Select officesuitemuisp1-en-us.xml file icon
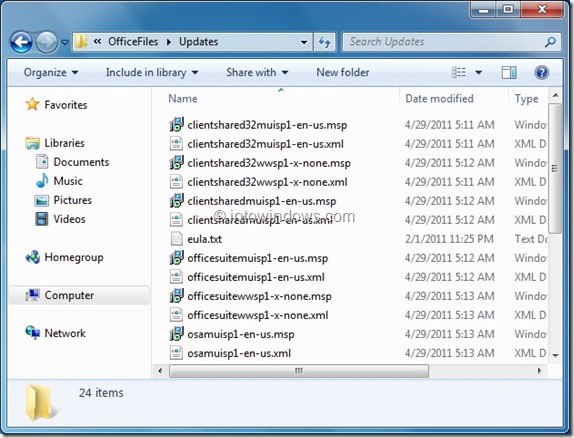 tap(176, 277)
